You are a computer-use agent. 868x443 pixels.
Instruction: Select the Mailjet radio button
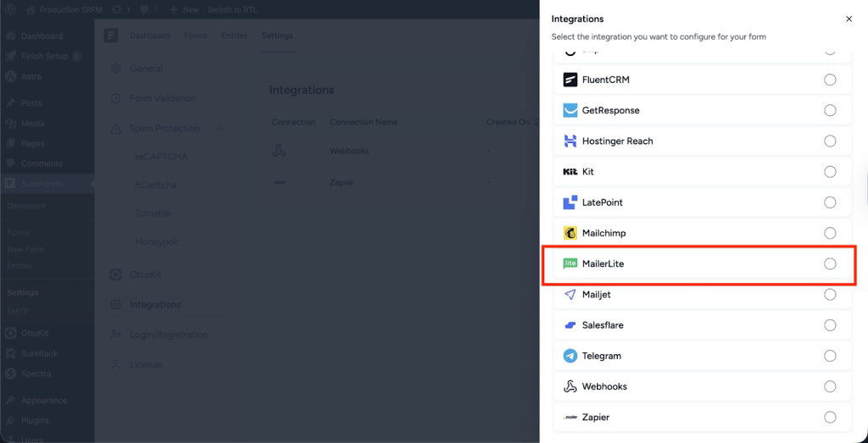pos(830,295)
